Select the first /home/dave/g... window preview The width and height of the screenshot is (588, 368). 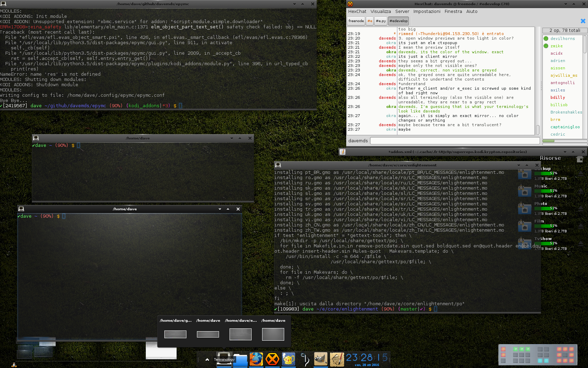175,334
